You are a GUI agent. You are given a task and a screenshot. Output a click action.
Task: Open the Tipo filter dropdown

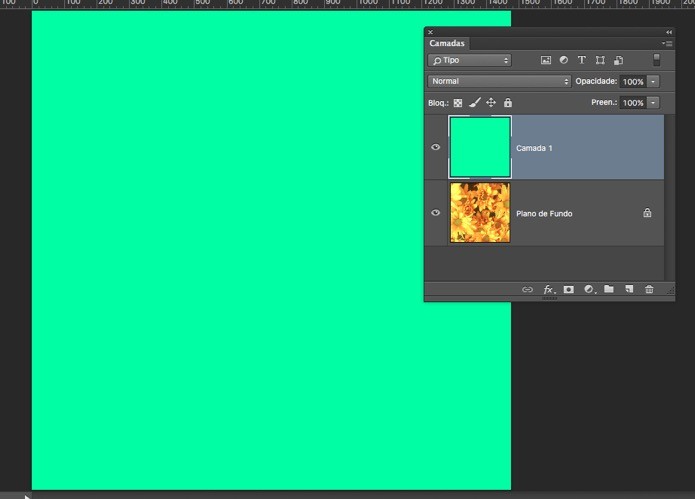(x=469, y=60)
